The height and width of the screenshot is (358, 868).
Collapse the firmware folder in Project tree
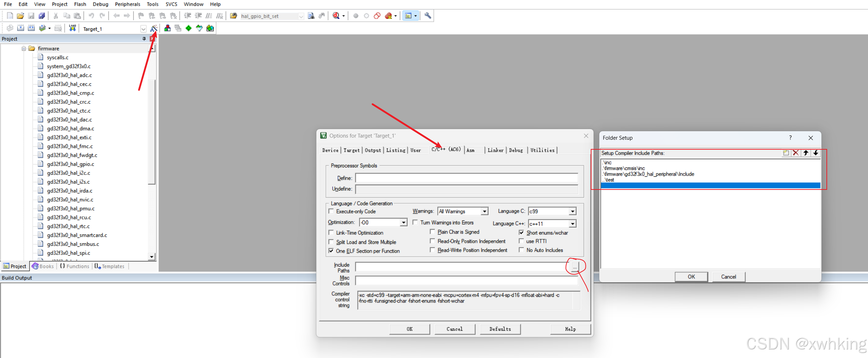[x=24, y=48]
